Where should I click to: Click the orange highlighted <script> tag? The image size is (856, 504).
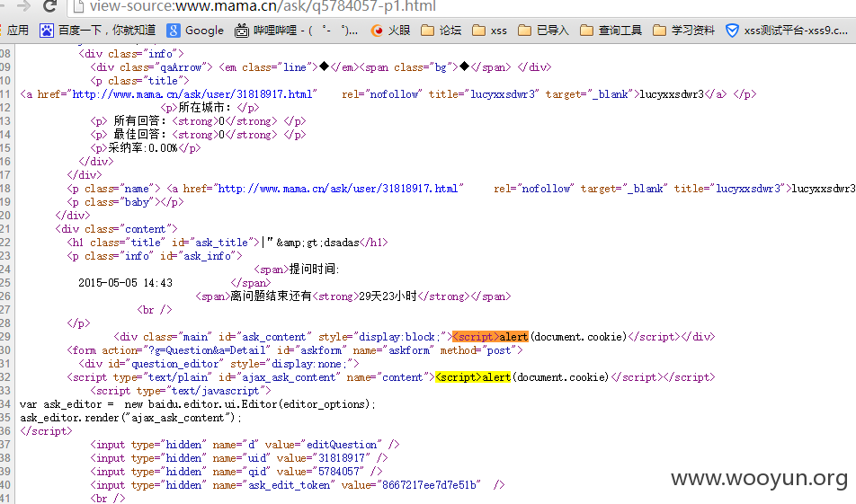click(476, 337)
